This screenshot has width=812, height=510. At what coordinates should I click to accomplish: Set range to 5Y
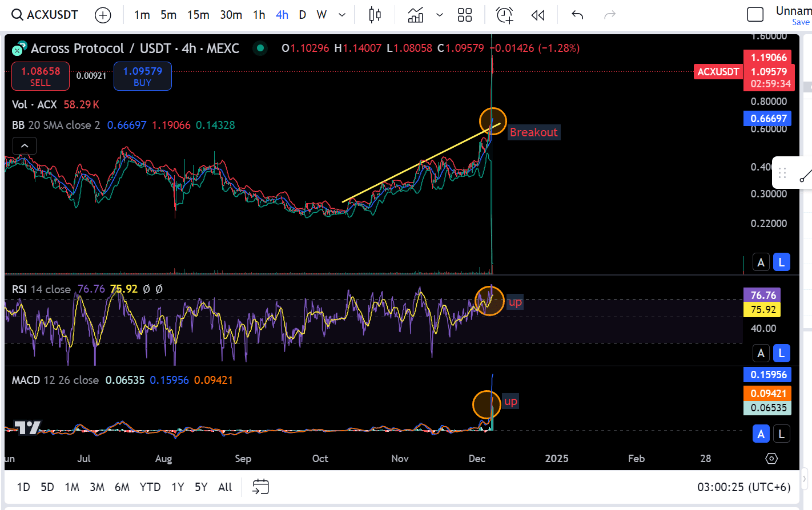coord(201,487)
